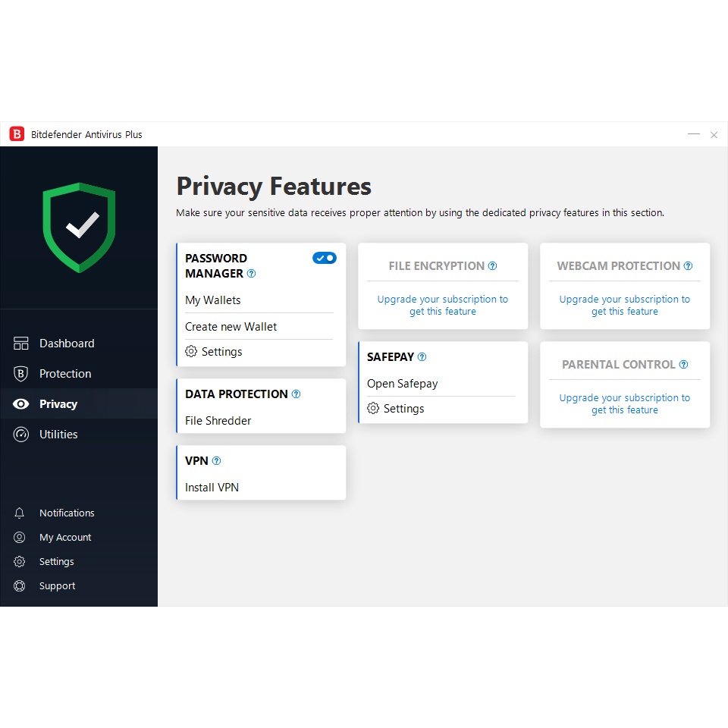Click the green shield status icon
This screenshot has width=728, height=728.
click(x=79, y=227)
